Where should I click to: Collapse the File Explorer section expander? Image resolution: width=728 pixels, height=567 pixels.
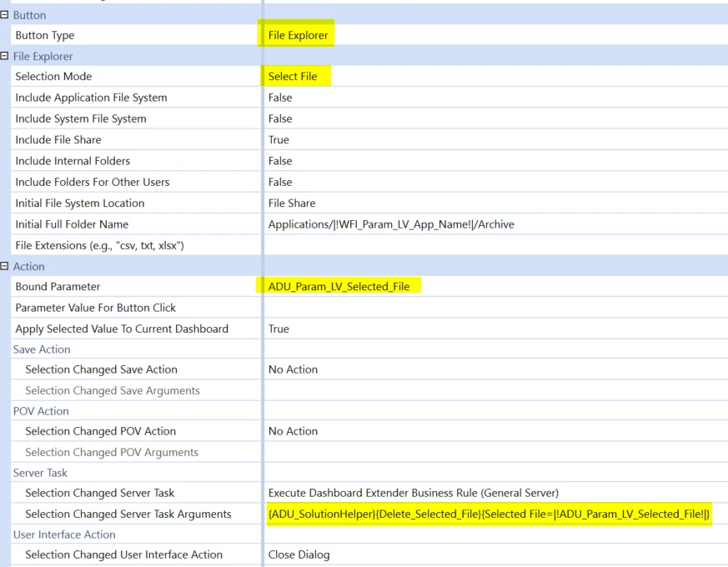5,56
